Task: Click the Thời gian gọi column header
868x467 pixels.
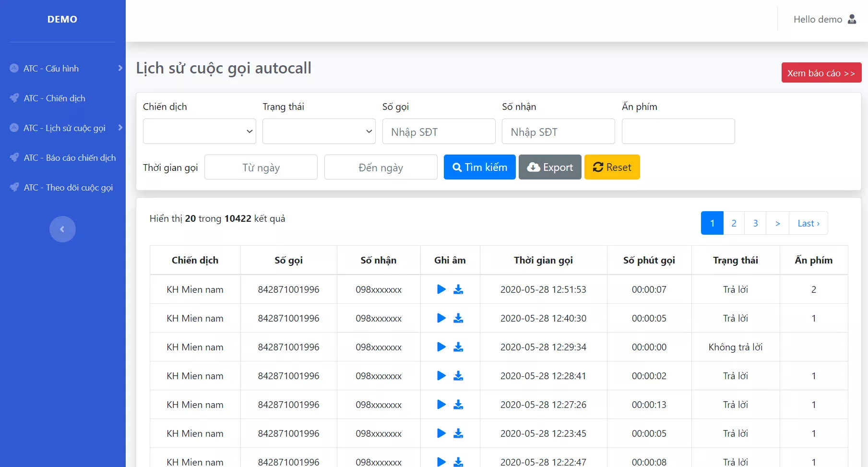Action: 544,260
